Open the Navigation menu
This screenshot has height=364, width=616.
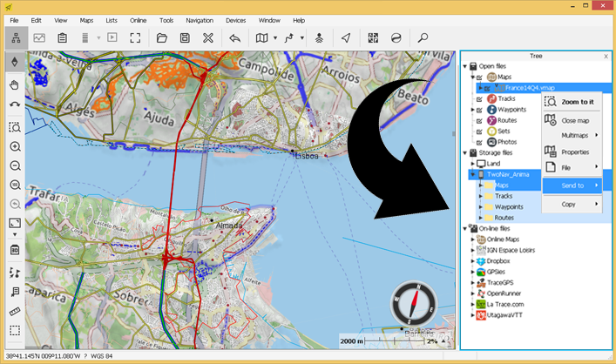pos(200,20)
